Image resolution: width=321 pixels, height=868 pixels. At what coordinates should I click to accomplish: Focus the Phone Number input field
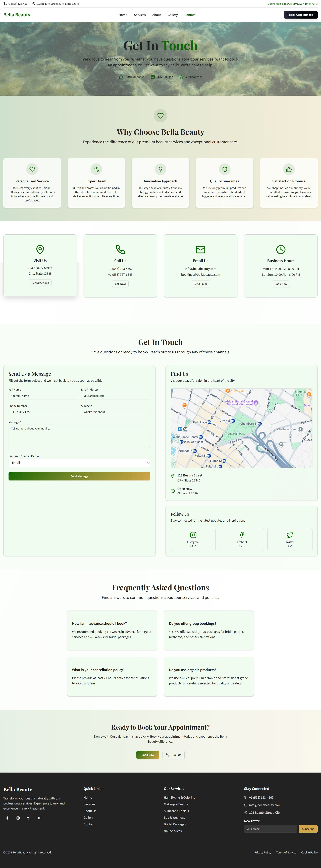pos(43,412)
